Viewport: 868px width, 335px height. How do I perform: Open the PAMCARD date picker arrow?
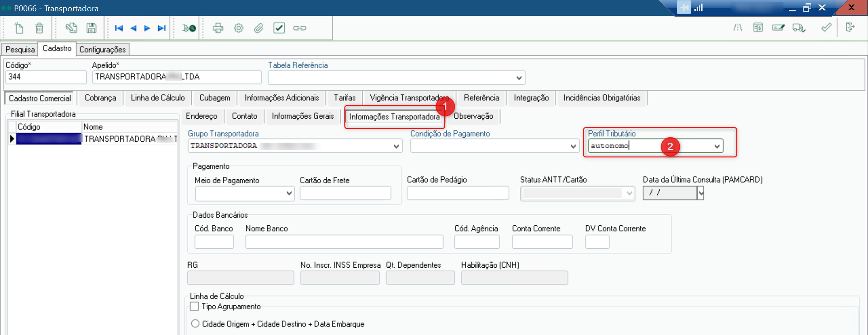[701, 193]
